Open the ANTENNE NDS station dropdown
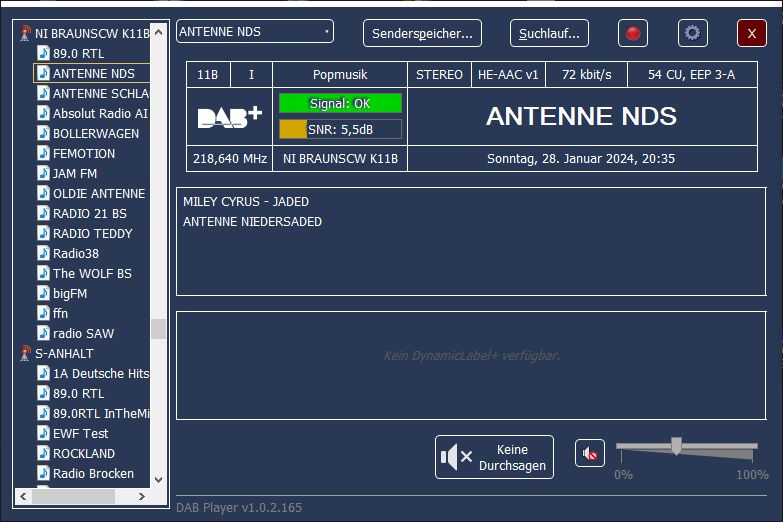Viewport: 783px width, 522px height. point(255,31)
